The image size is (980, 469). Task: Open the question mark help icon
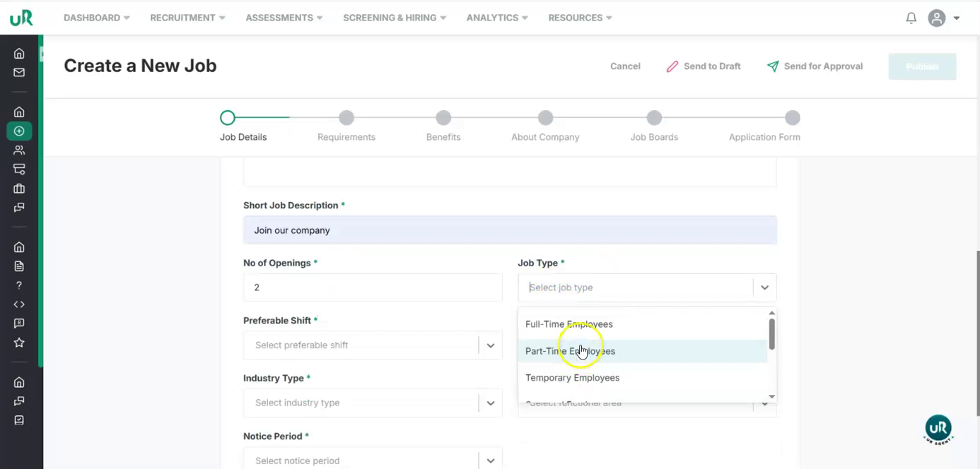(19, 285)
